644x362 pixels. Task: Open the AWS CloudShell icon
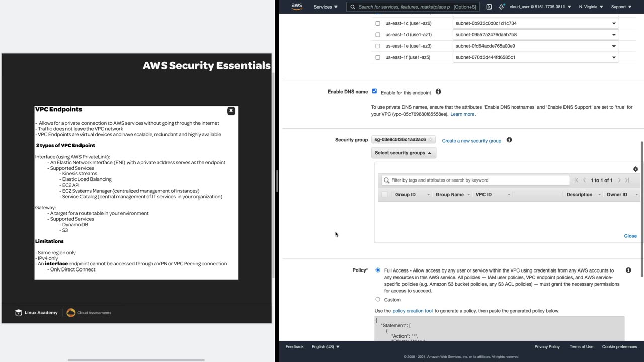pos(489,7)
